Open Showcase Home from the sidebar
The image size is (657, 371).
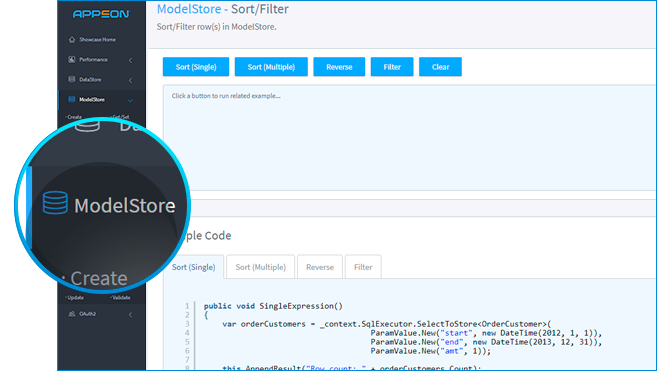(97, 39)
